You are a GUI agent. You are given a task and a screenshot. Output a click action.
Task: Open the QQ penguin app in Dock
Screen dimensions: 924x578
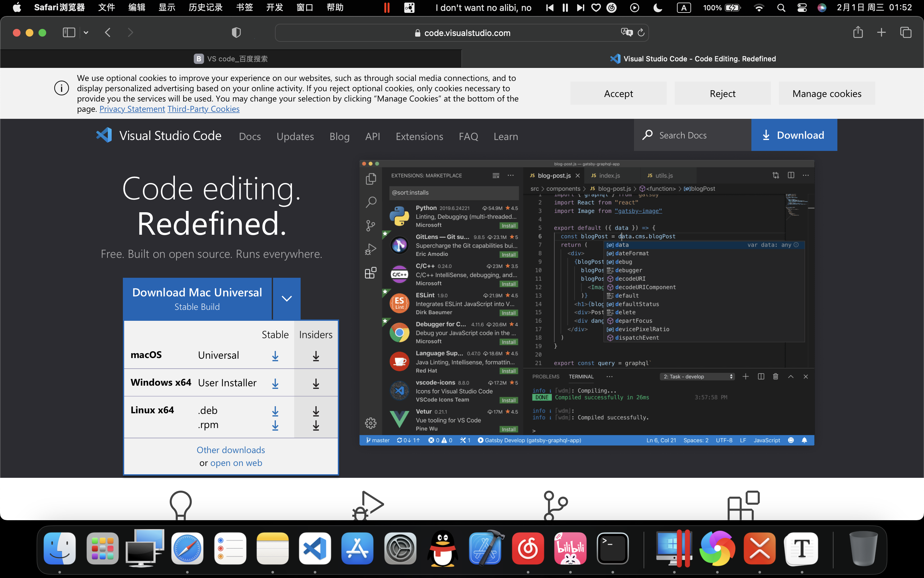(442, 548)
